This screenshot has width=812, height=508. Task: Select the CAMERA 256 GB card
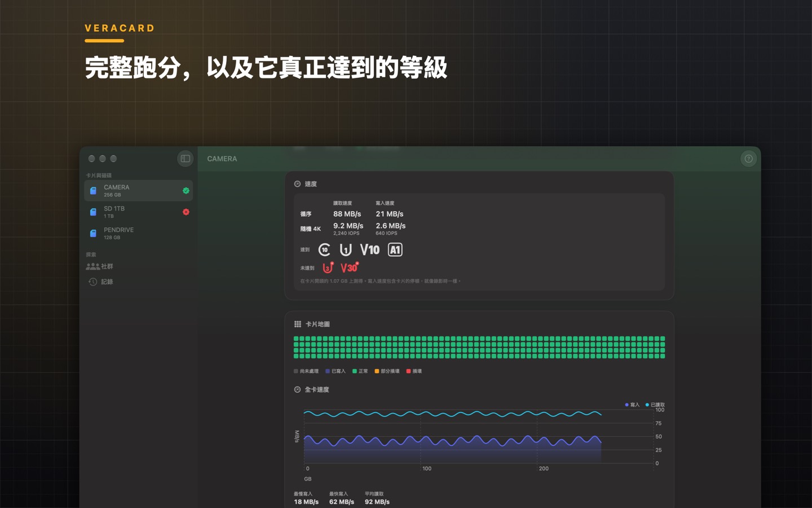pyautogui.click(x=139, y=191)
